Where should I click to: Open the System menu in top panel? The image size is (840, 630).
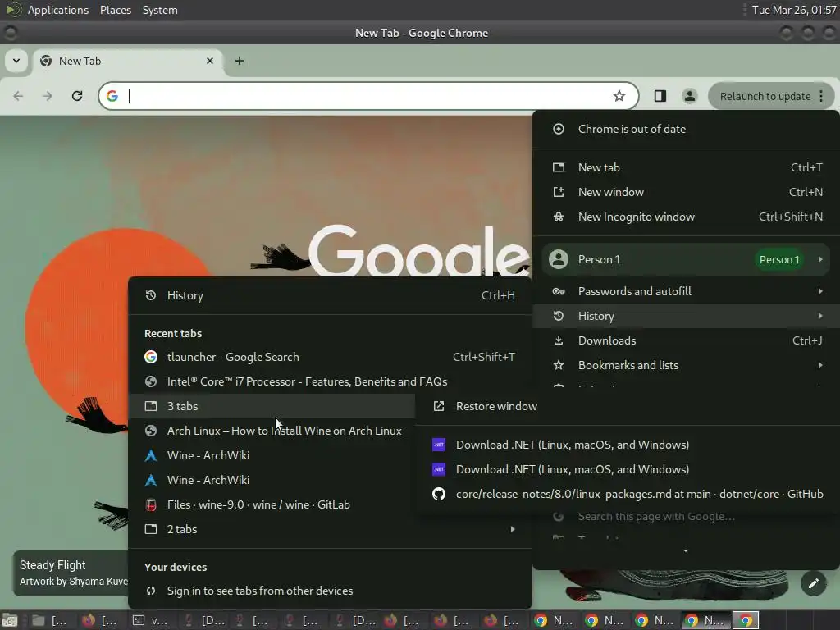tap(160, 10)
